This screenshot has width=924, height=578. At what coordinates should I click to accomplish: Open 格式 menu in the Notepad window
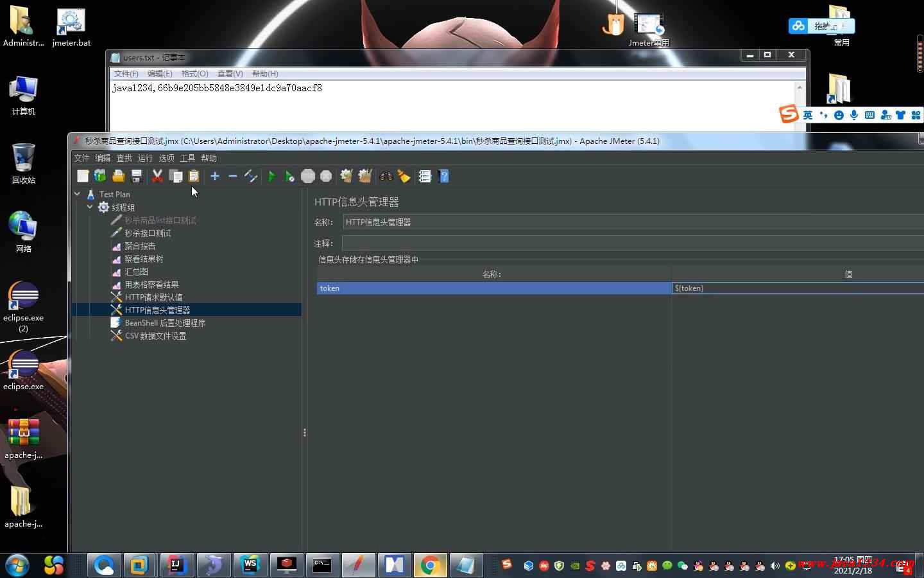(194, 74)
